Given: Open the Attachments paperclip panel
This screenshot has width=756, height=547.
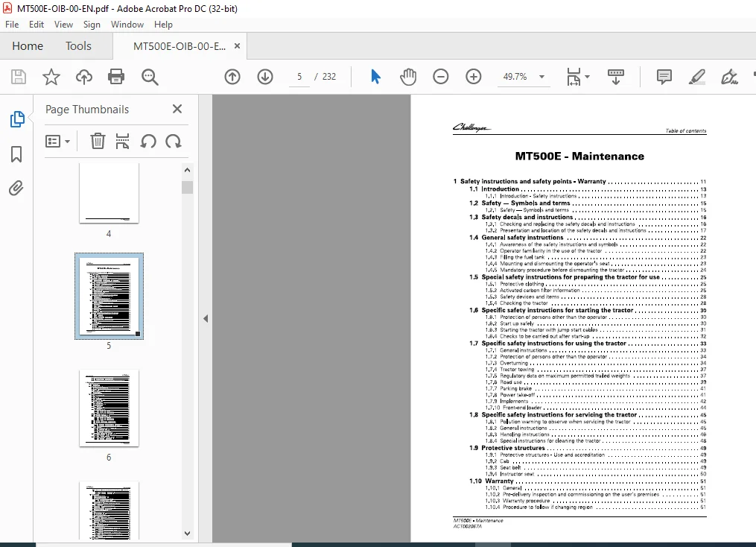Looking at the screenshot, I should (x=16, y=188).
